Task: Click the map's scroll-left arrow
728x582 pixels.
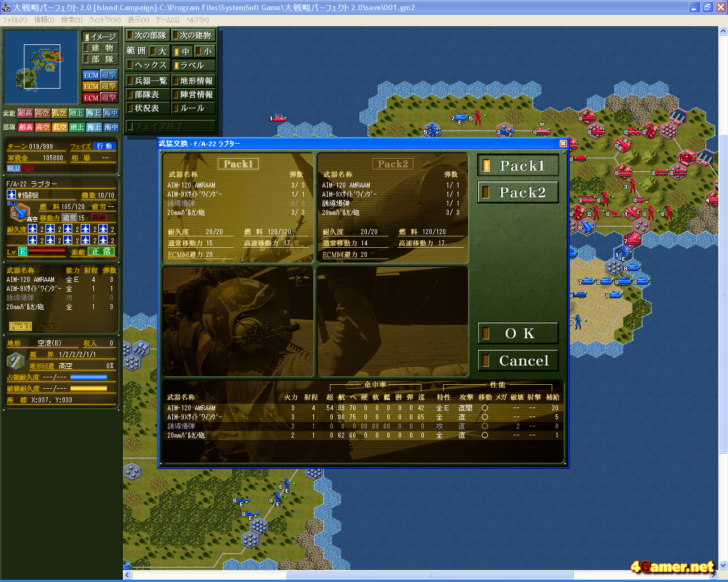Action: click(127, 575)
